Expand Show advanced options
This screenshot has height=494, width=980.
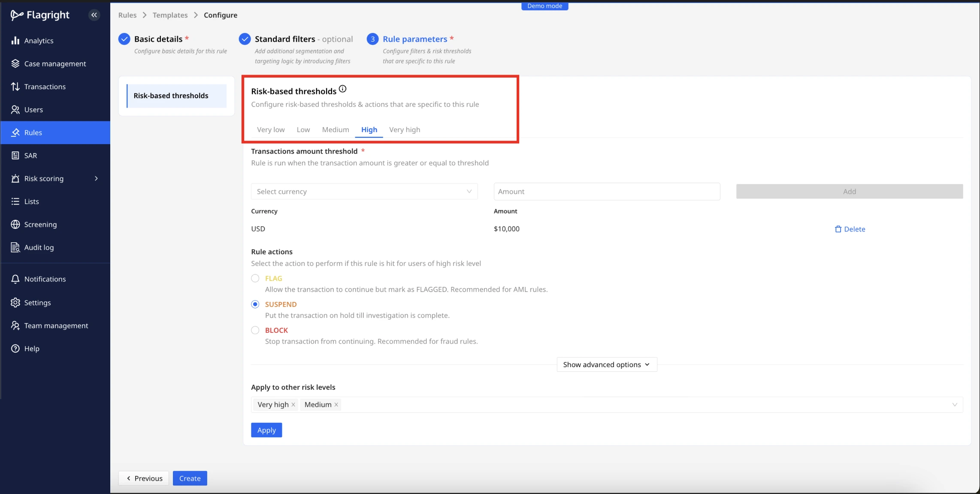click(606, 364)
